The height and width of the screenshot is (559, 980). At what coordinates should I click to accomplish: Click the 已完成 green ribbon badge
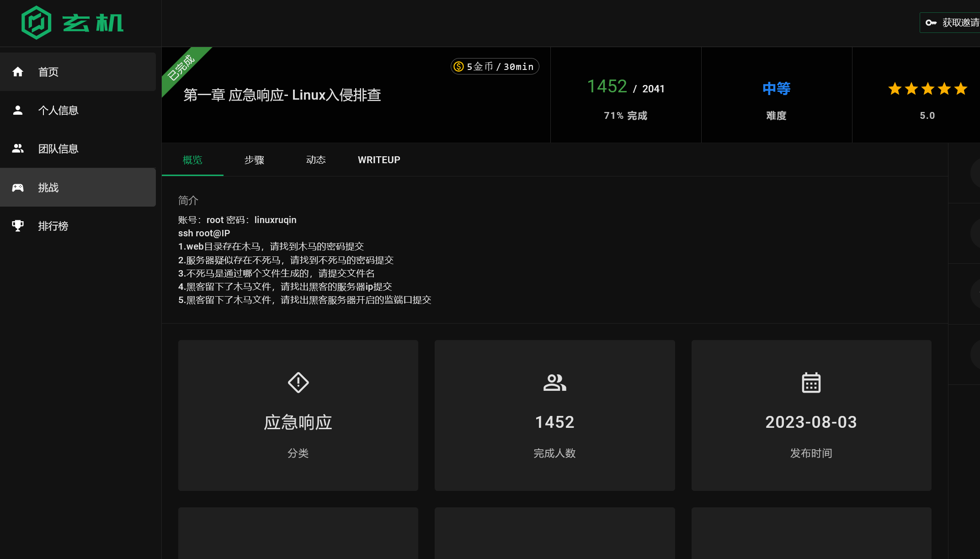pyautogui.click(x=181, y=68)
